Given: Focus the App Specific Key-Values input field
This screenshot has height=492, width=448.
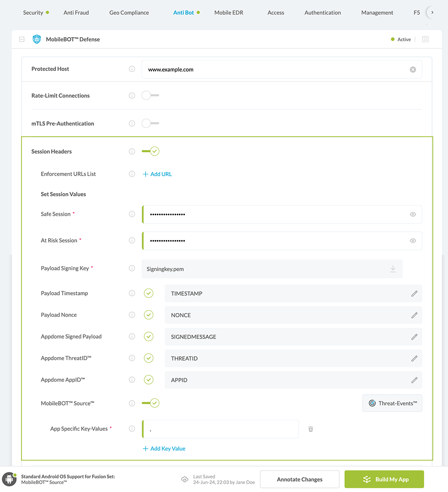Looking at the screenshot, I should coord(220,429).
